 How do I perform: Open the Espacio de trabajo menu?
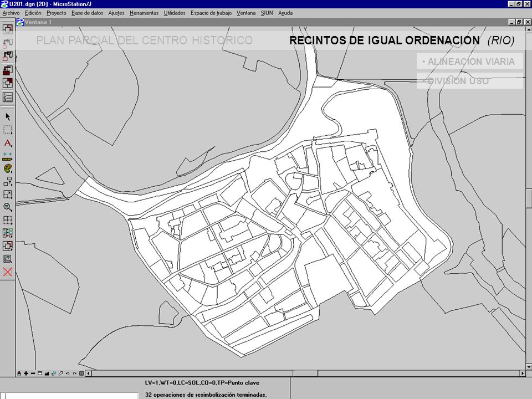pos(211,13)
